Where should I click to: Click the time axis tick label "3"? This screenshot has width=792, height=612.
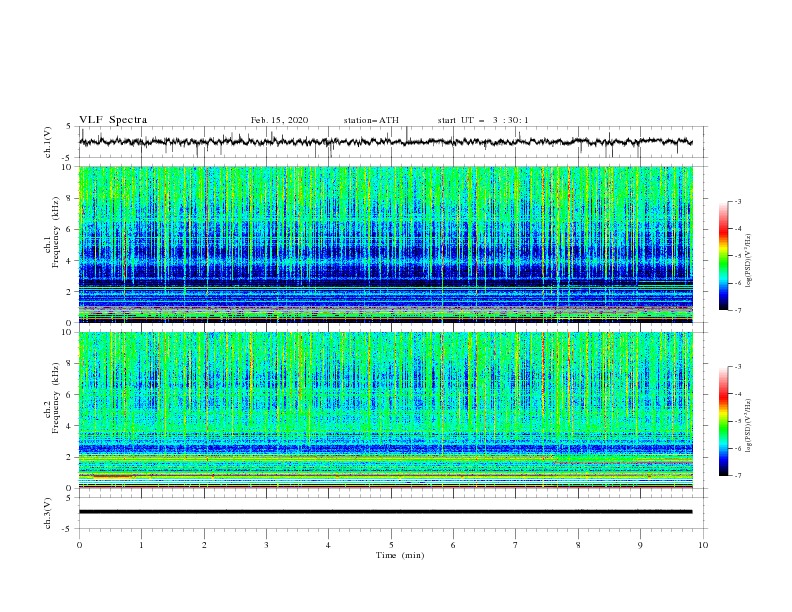tap(266, 545)
